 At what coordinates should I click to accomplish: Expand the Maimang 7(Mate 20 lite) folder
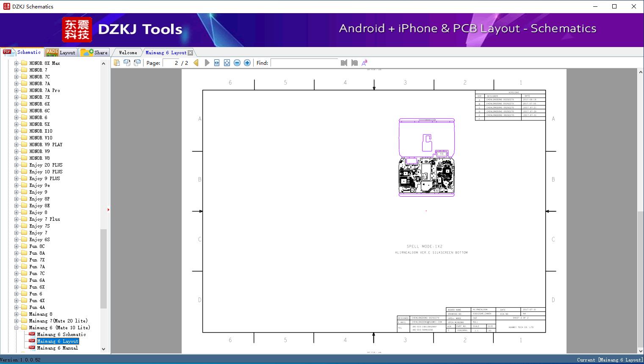click(17, 321)
